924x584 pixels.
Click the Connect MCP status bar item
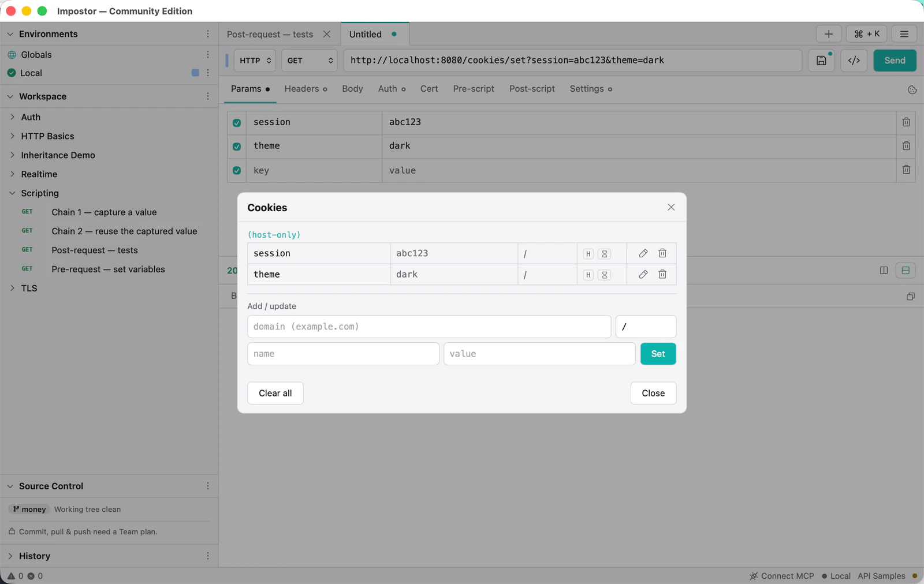781,576
